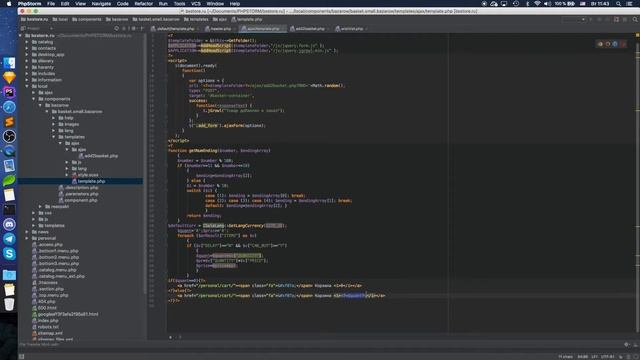This screenshot has height=360, width=640.
Task: Open the VCS menu
Action: [196, 4]
